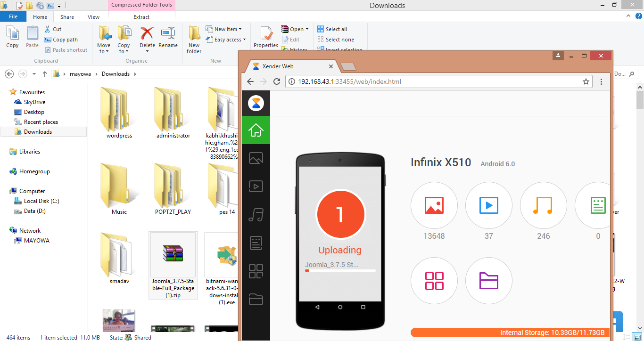The image size is (644, 341).
Task: Select SkyDrive in the navigation pane
Action: click(34, 102)
